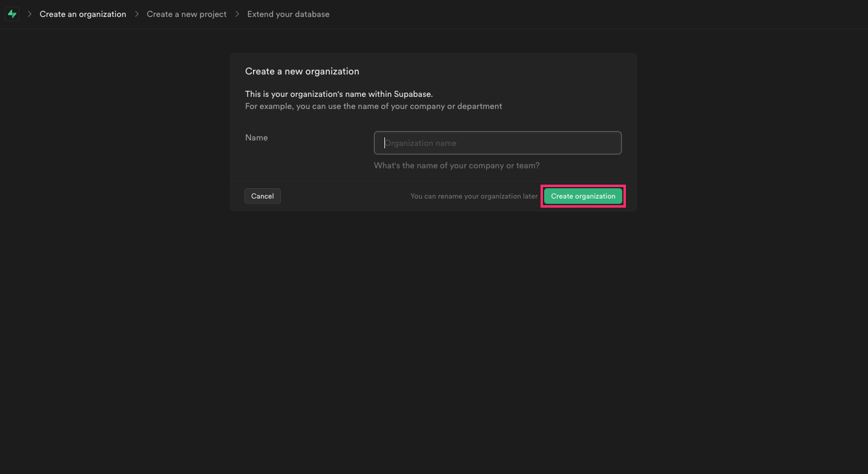Click the chevron right after the Supabase logo

29,14
